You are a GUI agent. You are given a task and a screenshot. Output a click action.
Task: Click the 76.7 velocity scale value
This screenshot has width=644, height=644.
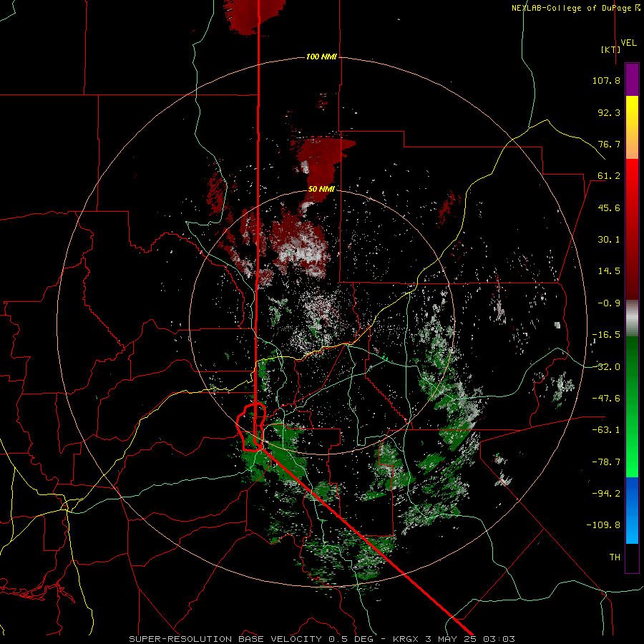[609, 144]
